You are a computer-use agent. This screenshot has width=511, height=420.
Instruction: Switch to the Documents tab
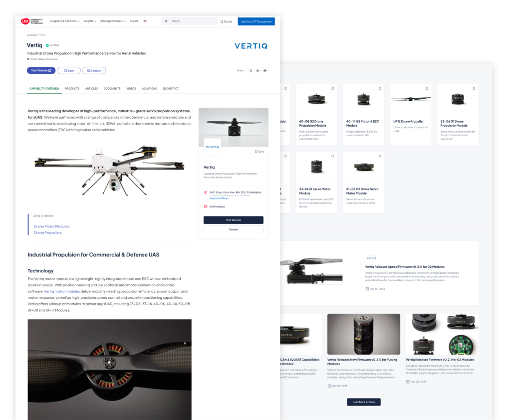pyautogui.click(x=112, y=89)
